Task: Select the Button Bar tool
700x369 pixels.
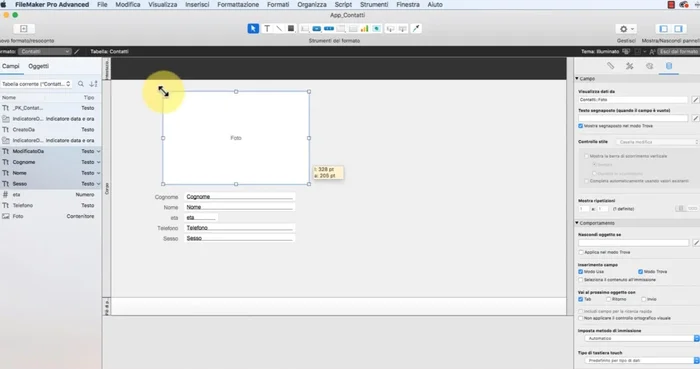Action: point(329,29)
